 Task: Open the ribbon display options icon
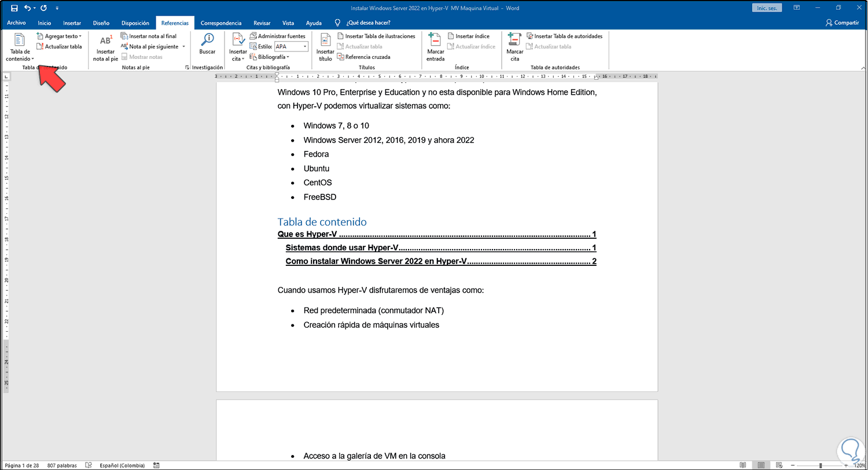[797, 8]
